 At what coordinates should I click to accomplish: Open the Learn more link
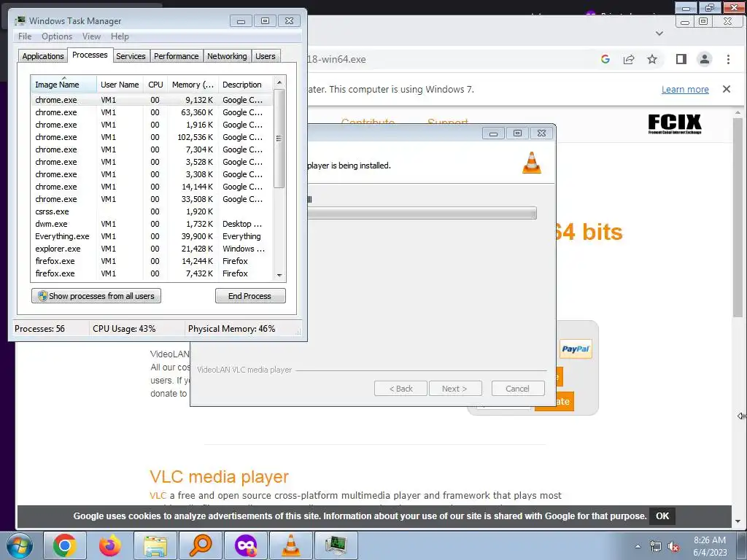point(685,90)
